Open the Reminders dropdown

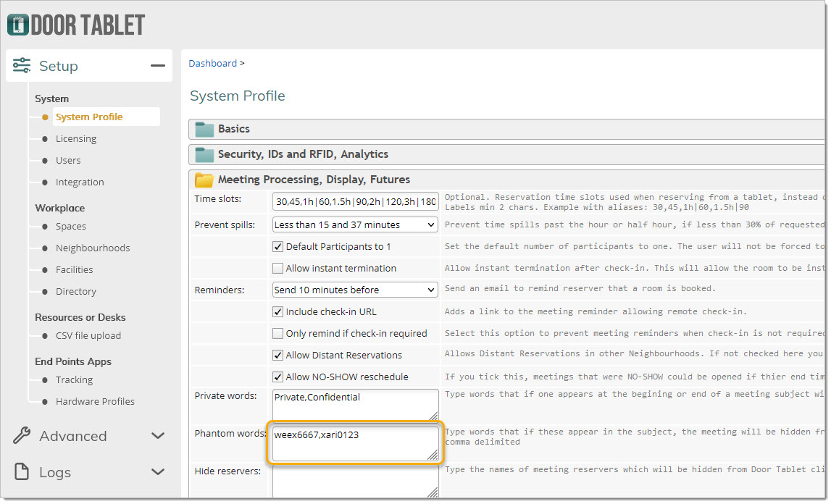point(355,290)
